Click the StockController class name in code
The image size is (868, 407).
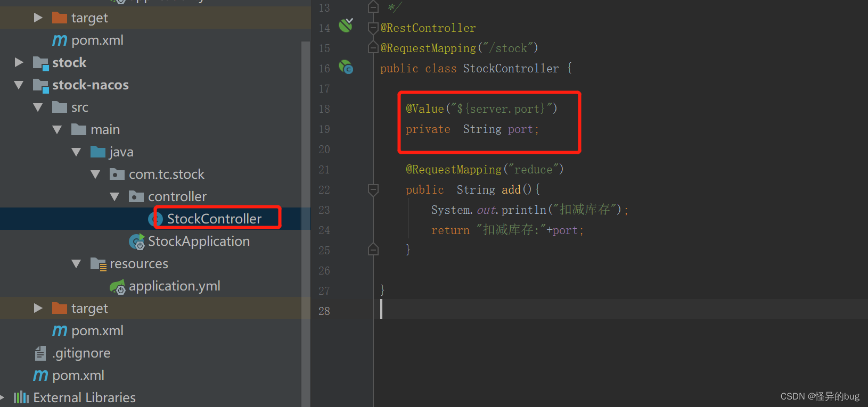coord(511,69)
